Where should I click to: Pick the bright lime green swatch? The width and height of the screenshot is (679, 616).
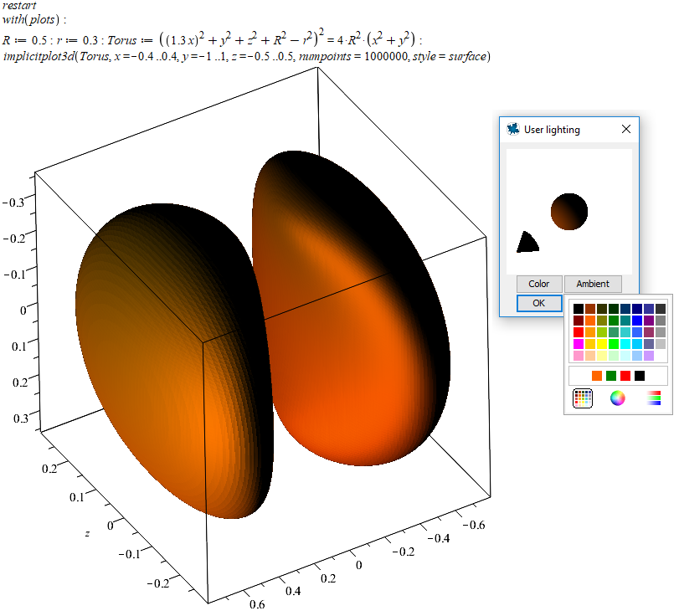tap(614, 344)
